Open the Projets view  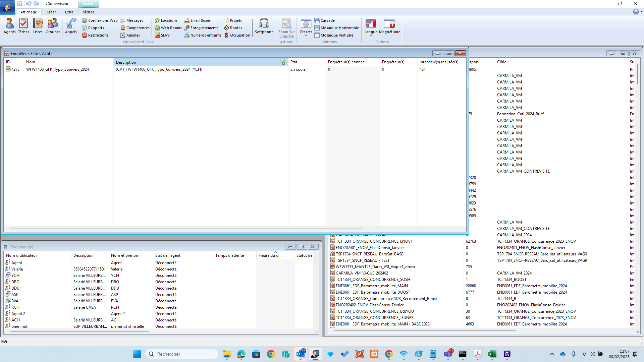click(x=233, y=20)
